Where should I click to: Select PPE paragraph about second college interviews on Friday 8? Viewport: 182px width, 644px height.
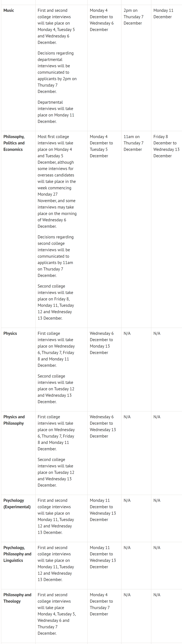click(x=56, y=302)
